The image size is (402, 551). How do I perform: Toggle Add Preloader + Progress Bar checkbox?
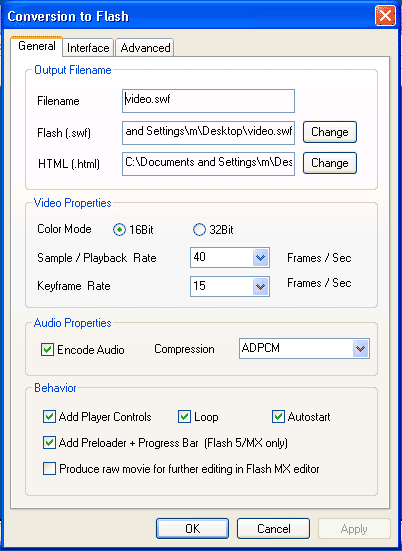click(49, 443)
